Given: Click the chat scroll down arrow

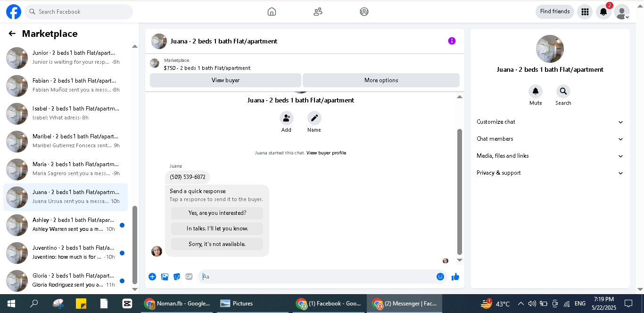Looking at the screenshot, I should coord(460,260).
